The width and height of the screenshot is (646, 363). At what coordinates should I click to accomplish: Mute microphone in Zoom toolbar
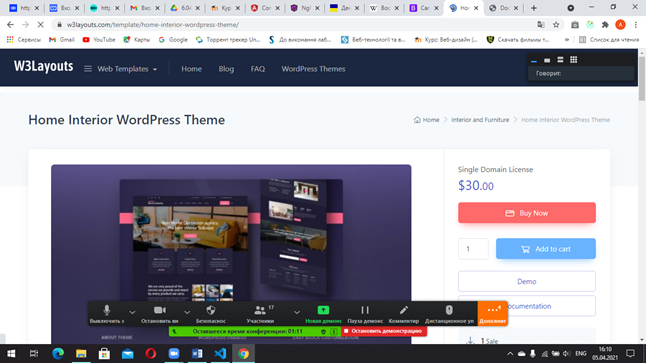(107, 314)
